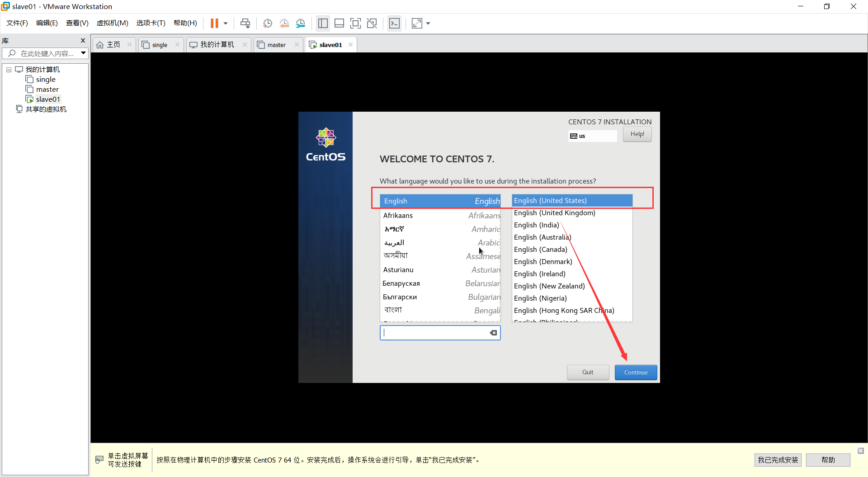Select English (India) in the locale list

(536, 225)
